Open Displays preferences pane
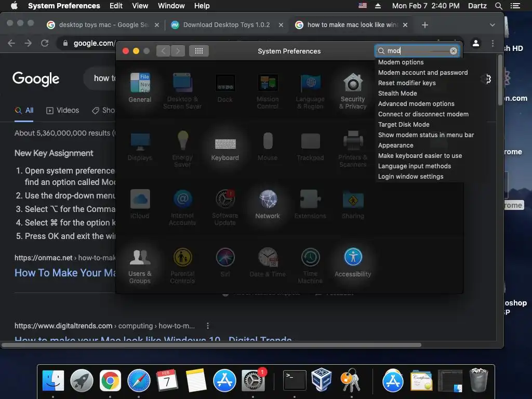Screen dimensions: 532x399 pyautogui.click(x=140, y=146)
